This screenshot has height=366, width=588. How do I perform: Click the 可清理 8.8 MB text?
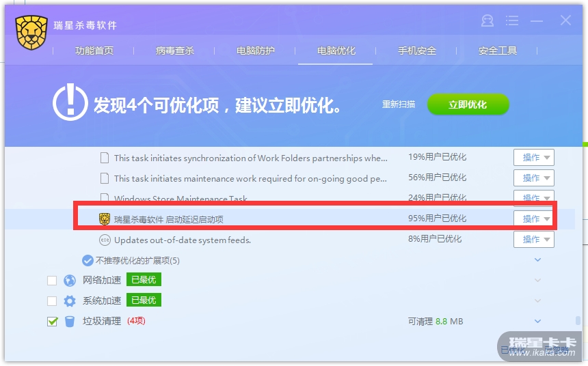click(436, 322)
